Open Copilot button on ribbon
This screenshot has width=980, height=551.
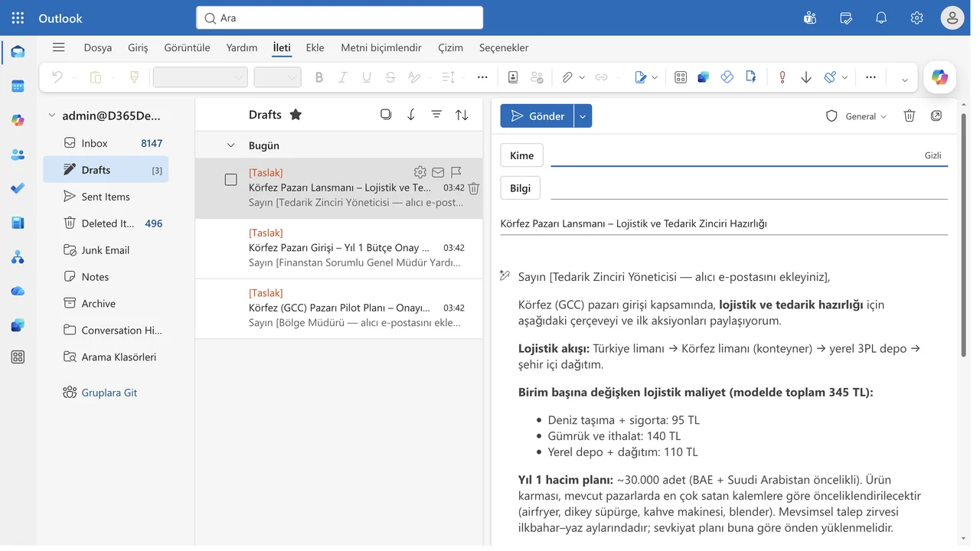pyautogui.click(x=939, y=77)
